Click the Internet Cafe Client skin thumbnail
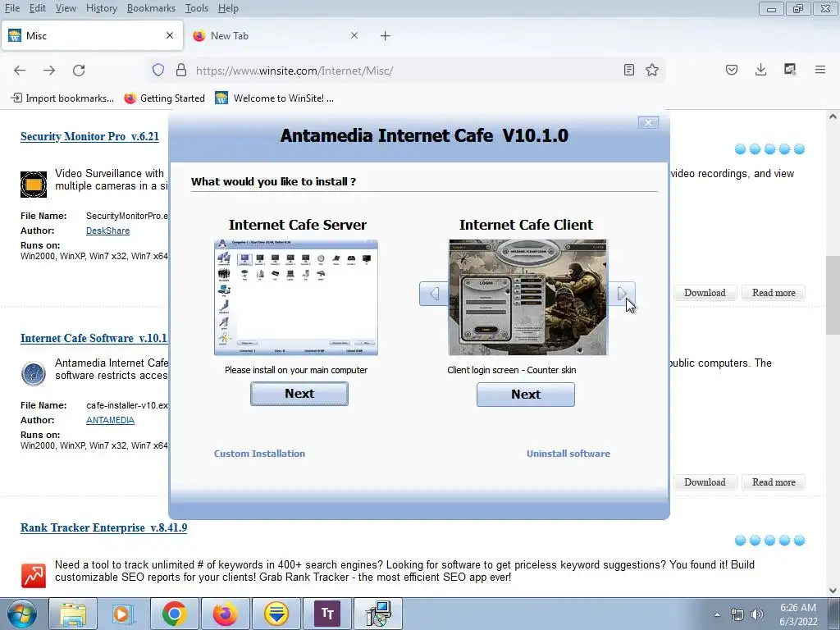This screenshot has height=630, width=840. tap(527, 297)
